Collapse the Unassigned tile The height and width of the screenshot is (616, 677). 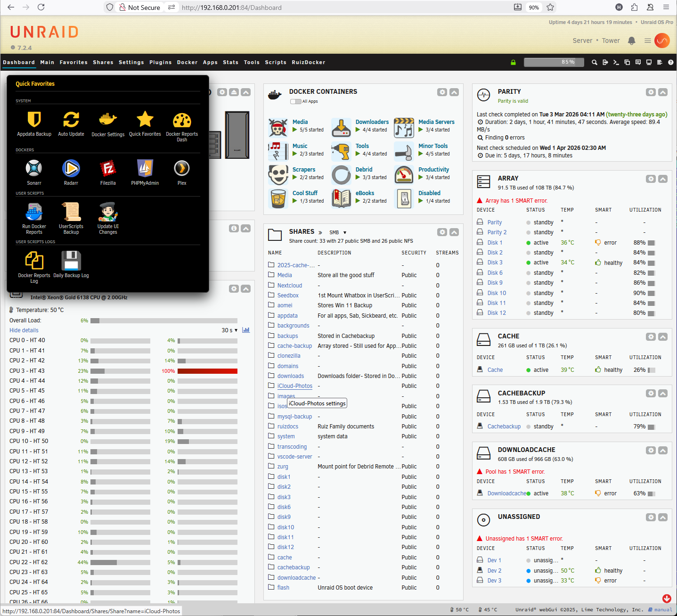(x=663, y=517)
